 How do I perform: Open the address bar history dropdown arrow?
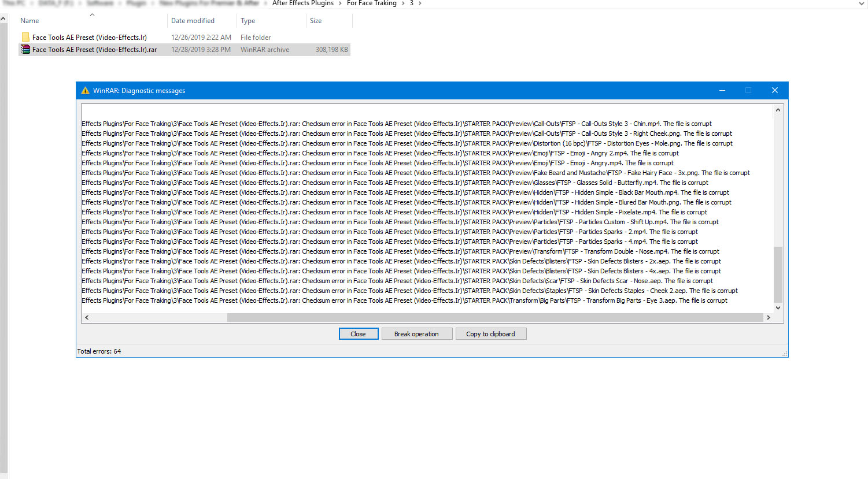click(862, 3)
